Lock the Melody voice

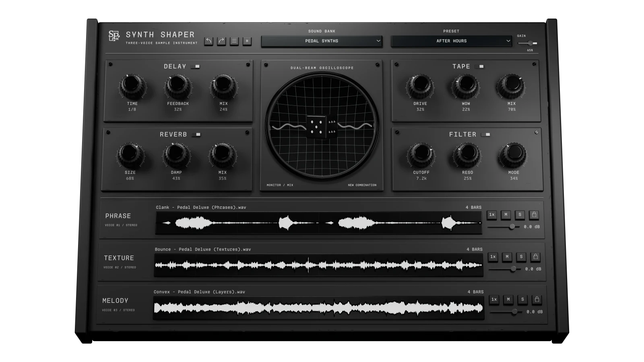tap(537, 299)
